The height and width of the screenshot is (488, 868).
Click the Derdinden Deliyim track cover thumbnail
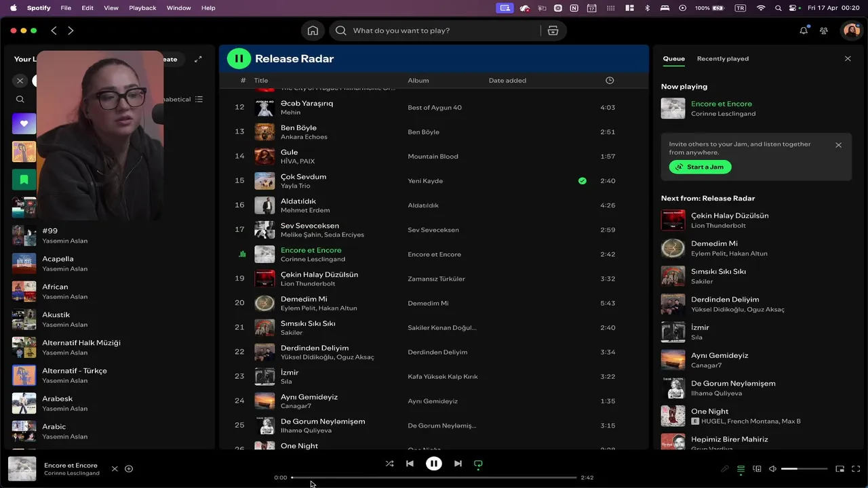coord(264,352)
